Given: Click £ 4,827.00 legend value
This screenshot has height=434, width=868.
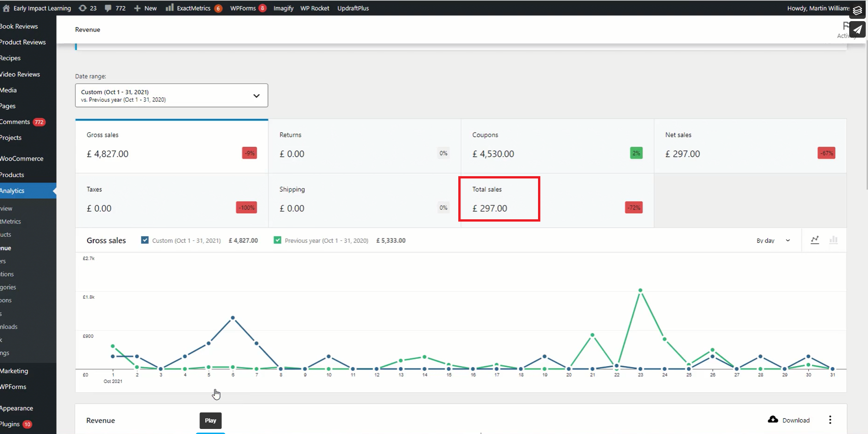Looking at the screenshot, I should click(243, 240).
